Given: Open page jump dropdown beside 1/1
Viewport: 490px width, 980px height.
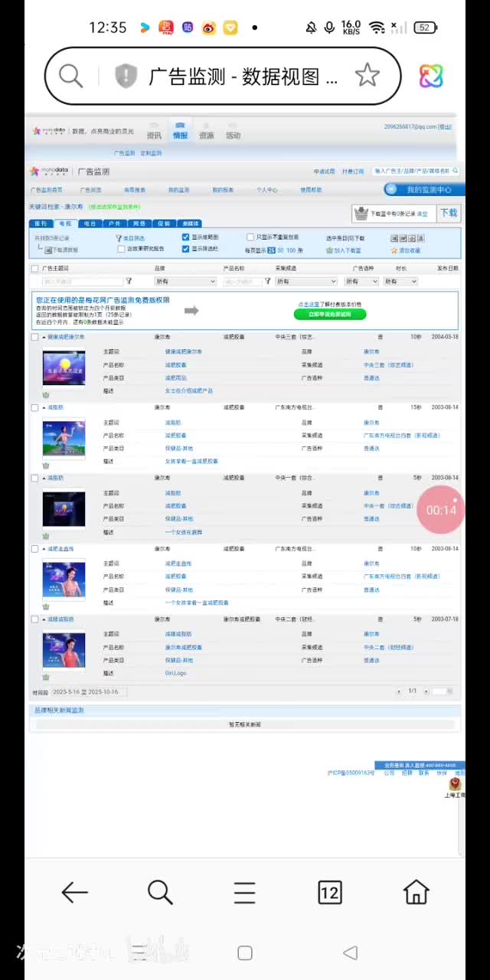Looking at the screenshot, I should pyautogui.click(x=439, y=691).
